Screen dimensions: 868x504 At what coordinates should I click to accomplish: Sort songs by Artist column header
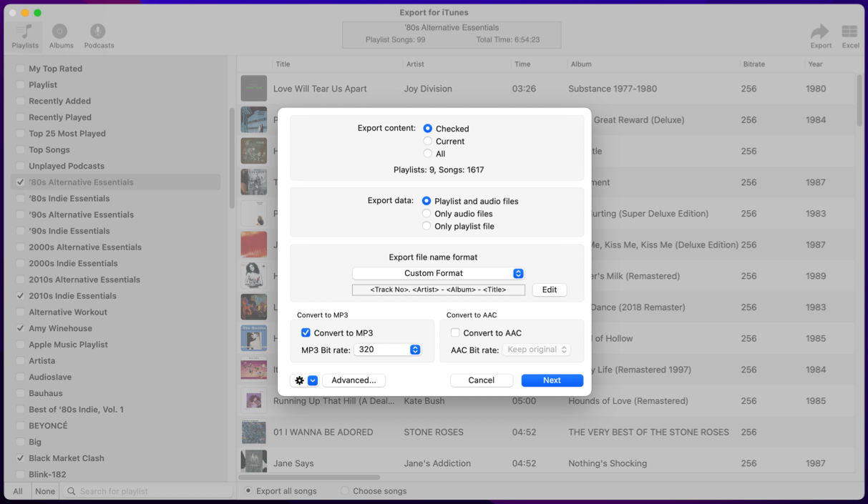coord(415,64)
